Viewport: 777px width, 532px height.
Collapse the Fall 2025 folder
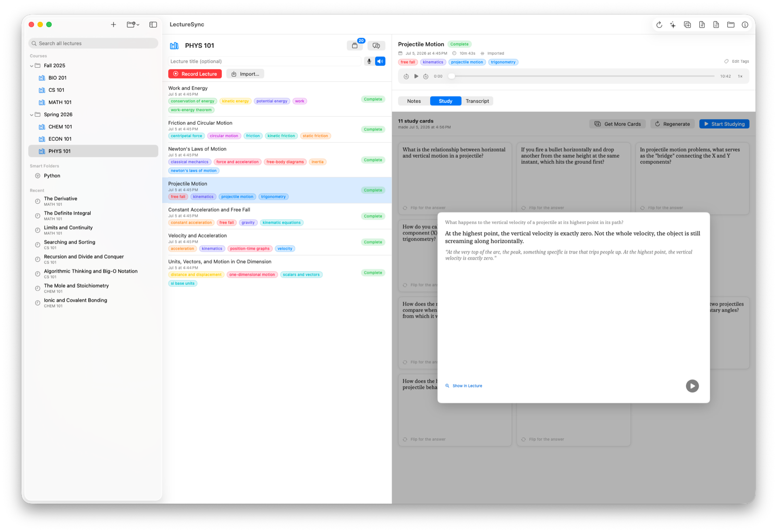coord(32,66)
